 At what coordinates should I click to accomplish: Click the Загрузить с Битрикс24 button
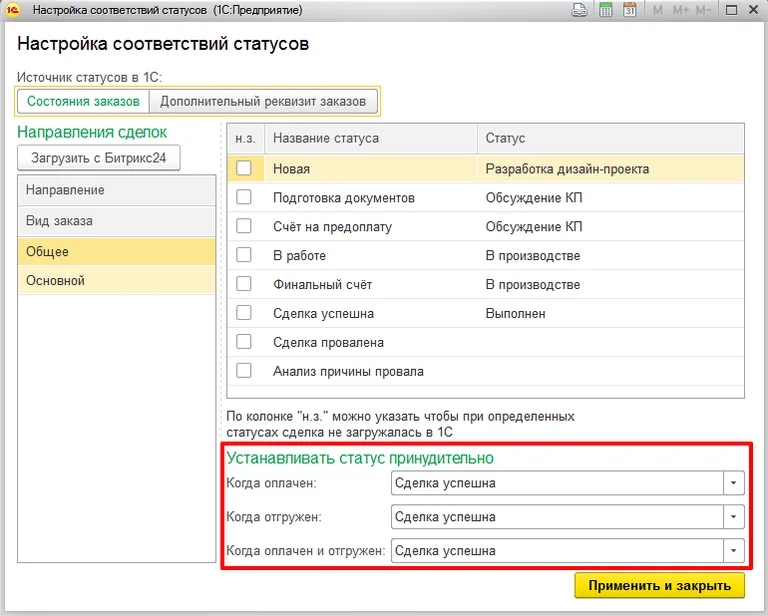99,158
